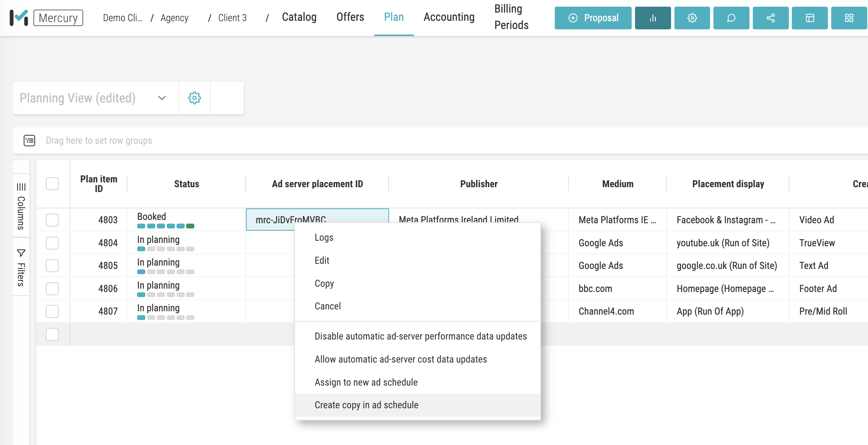Image resolution: width=868 pixels, height=445 pixels.
Task: Tick the checkbox for plan item 4805
Action: 52,266
